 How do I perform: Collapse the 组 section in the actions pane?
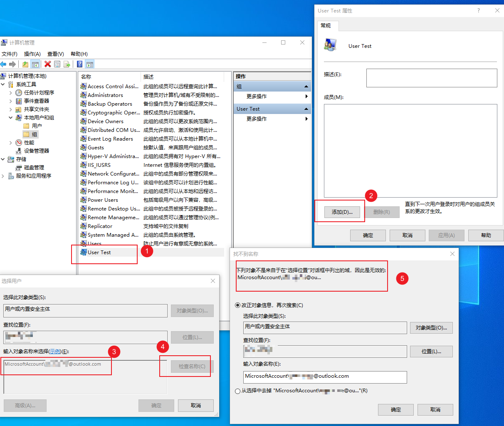(x=306, y=87)
